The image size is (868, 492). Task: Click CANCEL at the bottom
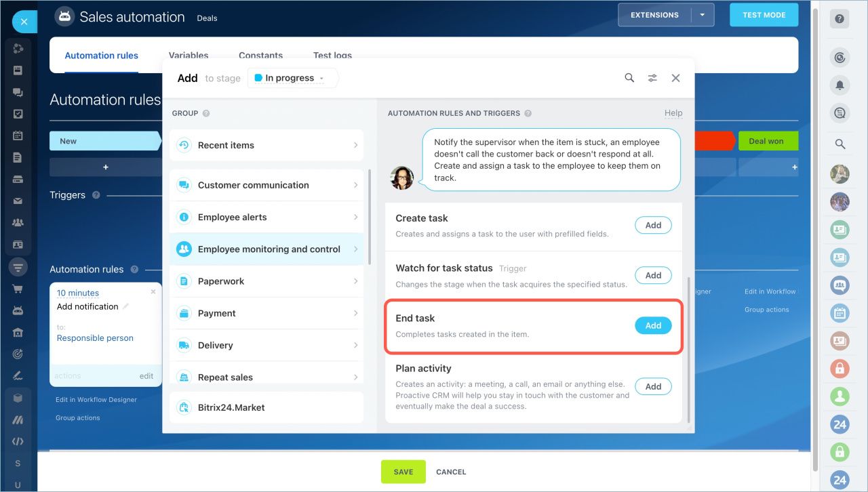[x=451, y=472]
